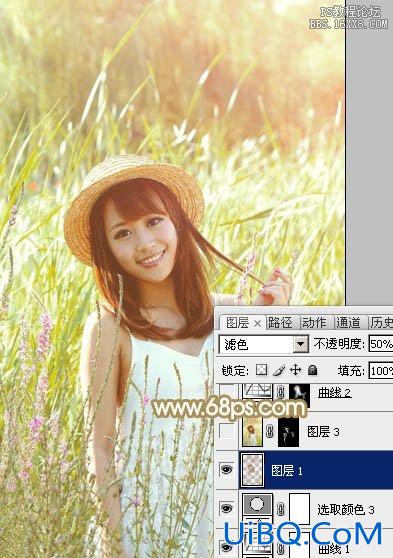Screen dimensions: 393x558
Task: Click the link icon on 曲线 2 layer
Action: click(281, 392)
